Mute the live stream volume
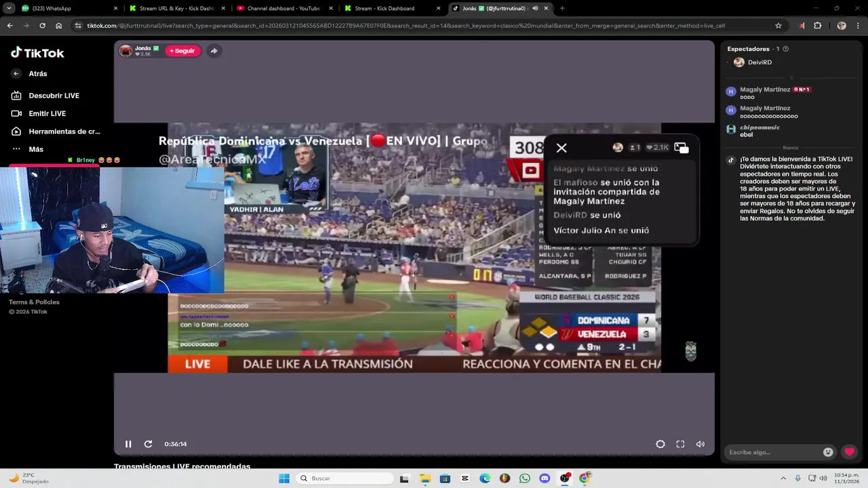 [x=701, y=444]
